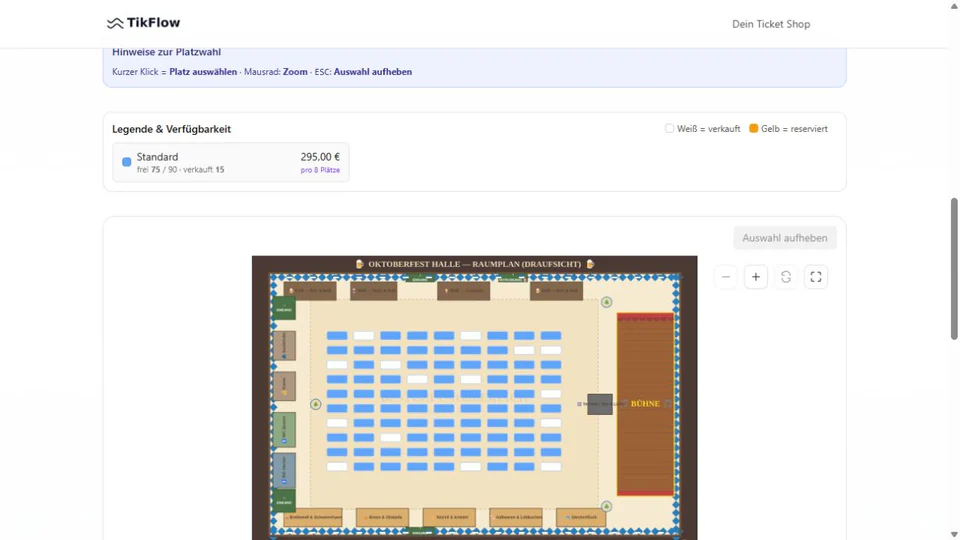Click the BÜHNE stage on the map
This screenshot has height=540, width=960.
click(x=645, y=404)
